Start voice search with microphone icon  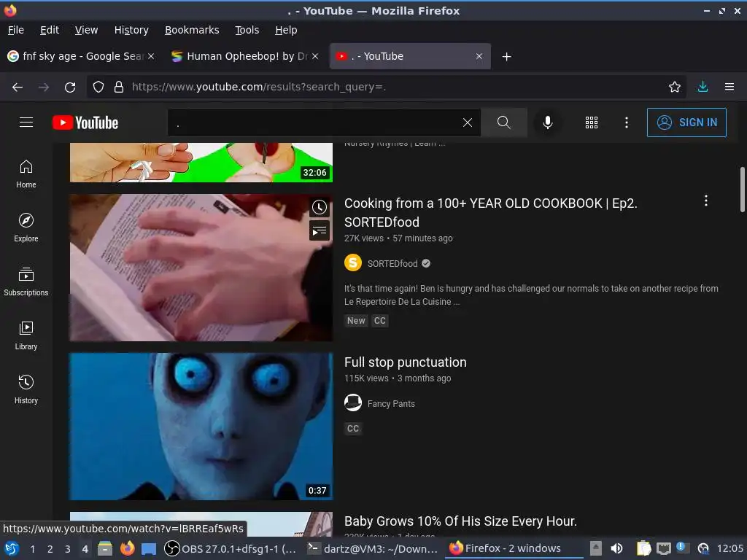[x=548, y=122]
